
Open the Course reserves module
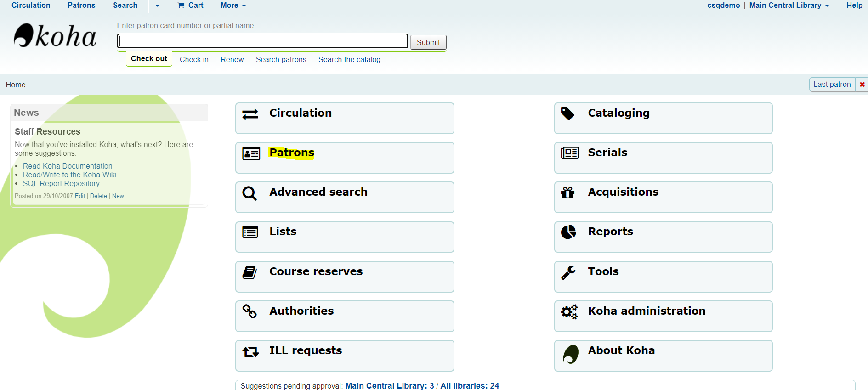(345, 277)
